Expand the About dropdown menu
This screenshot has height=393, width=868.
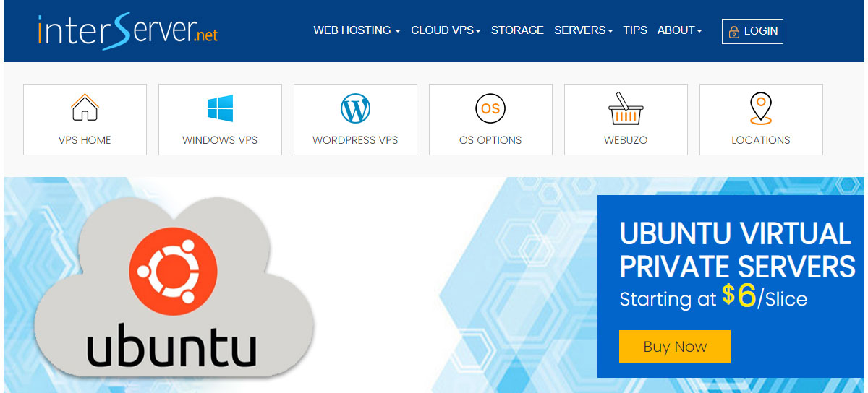(x=679, y=30)
